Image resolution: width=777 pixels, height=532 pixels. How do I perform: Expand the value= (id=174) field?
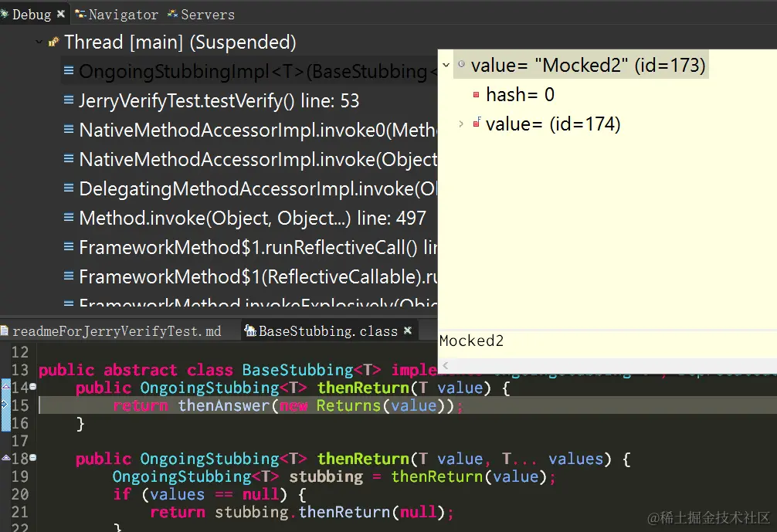click(461, 124)
